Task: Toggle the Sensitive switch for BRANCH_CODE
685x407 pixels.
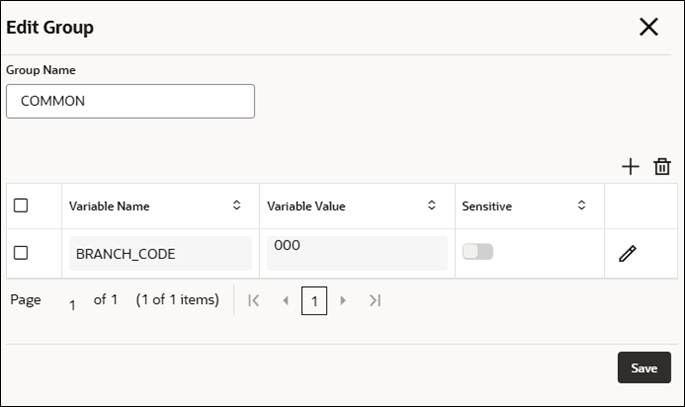Action: 478,252
